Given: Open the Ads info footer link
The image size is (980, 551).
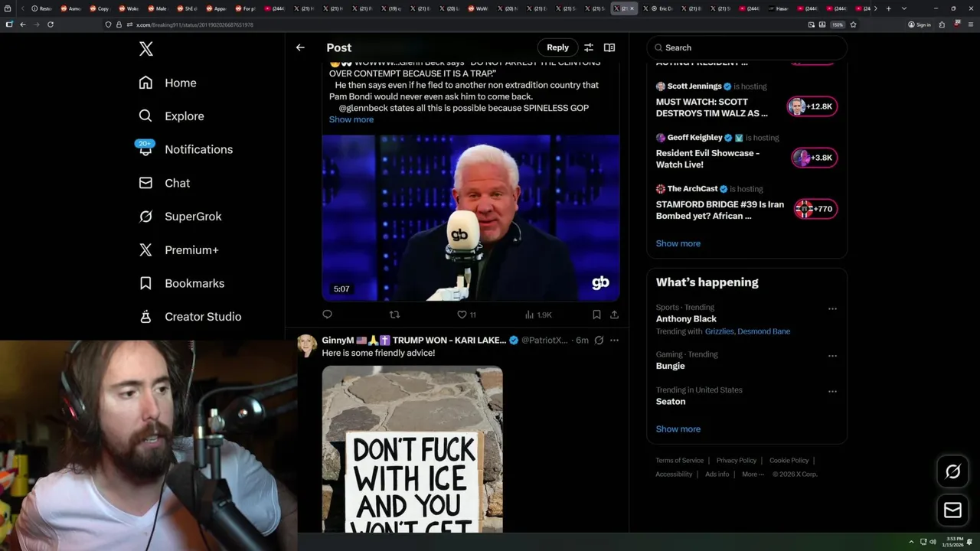Looking at the screenshot, I should pos(717,474).
